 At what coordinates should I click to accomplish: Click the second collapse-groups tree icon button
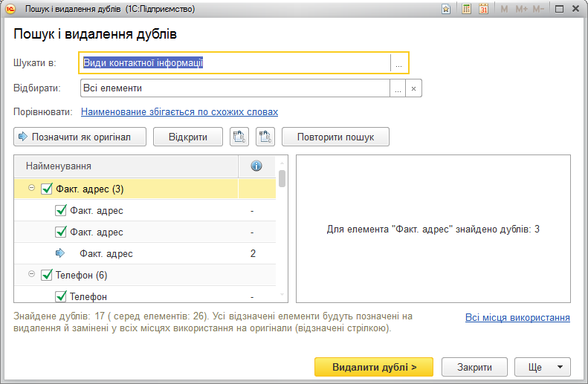pyautogui.click(x=265, y=137)
